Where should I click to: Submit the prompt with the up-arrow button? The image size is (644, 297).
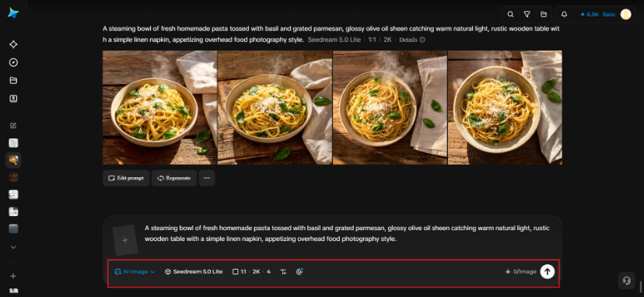(x=547, y=271)
